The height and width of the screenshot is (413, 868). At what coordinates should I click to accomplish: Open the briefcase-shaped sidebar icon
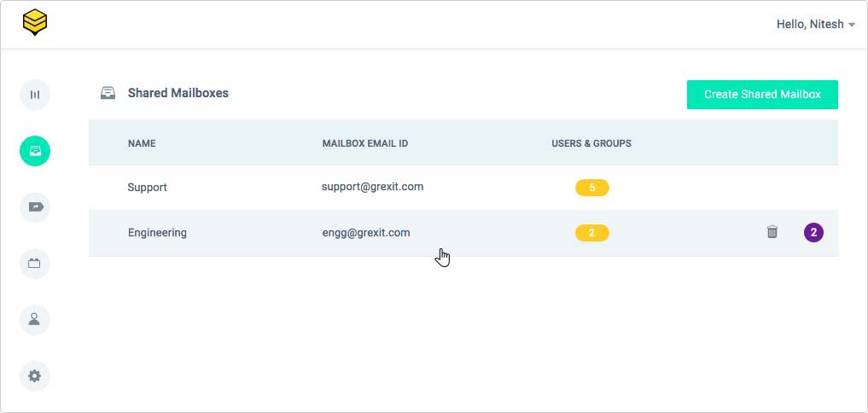(x=35, y=264)
